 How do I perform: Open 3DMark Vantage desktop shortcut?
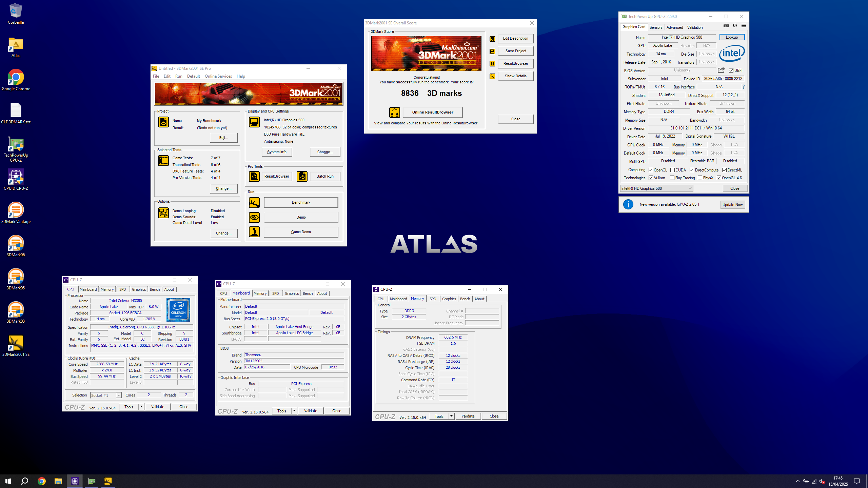[16, 213]
